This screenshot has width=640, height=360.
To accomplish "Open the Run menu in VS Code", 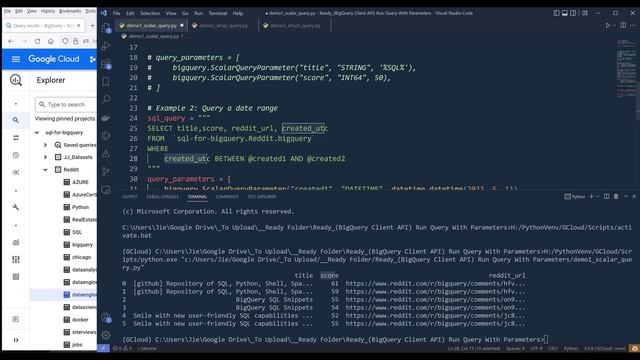I will [x=198, y=13].
